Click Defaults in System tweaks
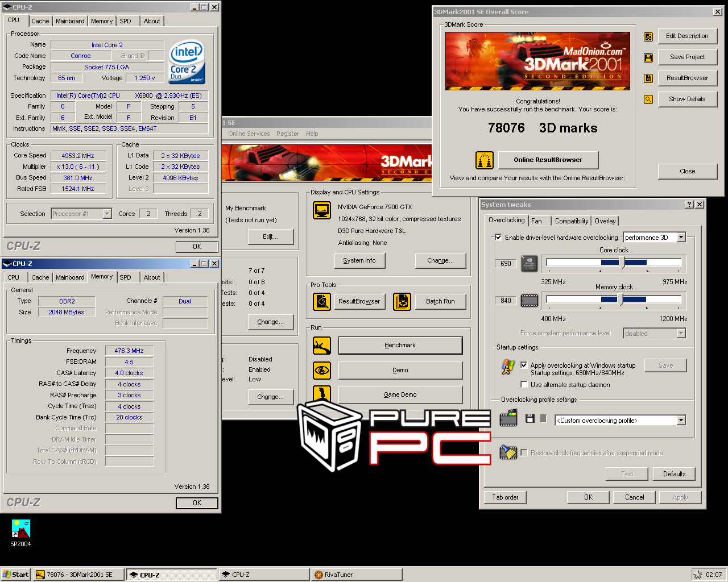The width and height of the screenshot is (728, 582). coord(675,474)
